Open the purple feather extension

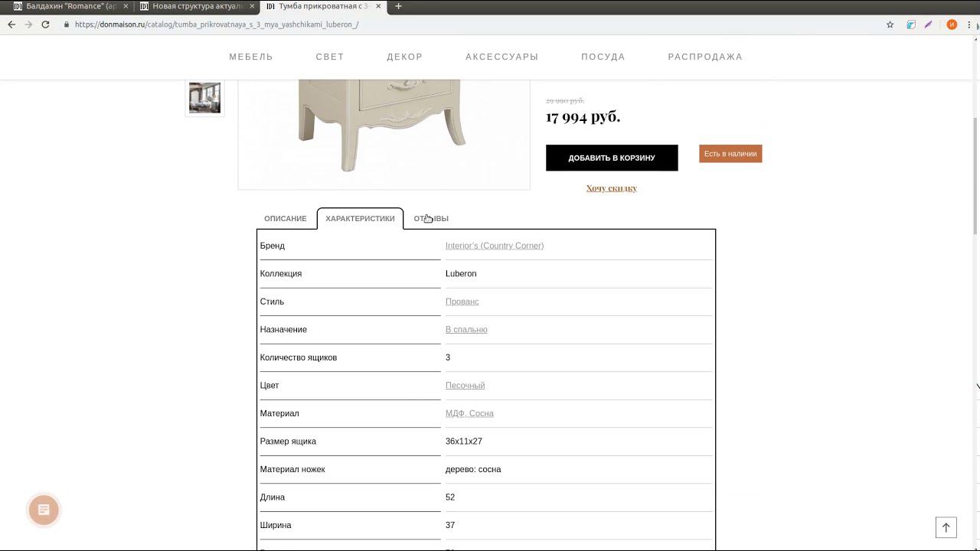[929, 24]
